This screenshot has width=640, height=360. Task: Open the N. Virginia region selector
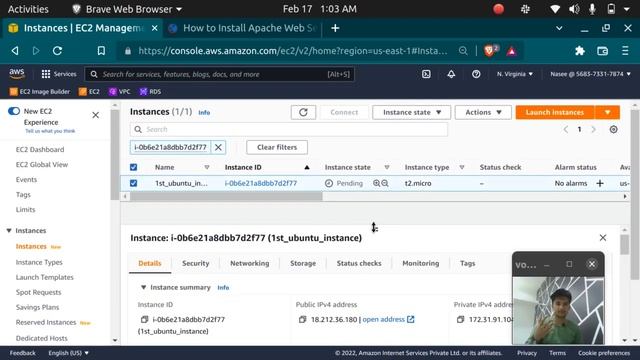coord(515,74)
